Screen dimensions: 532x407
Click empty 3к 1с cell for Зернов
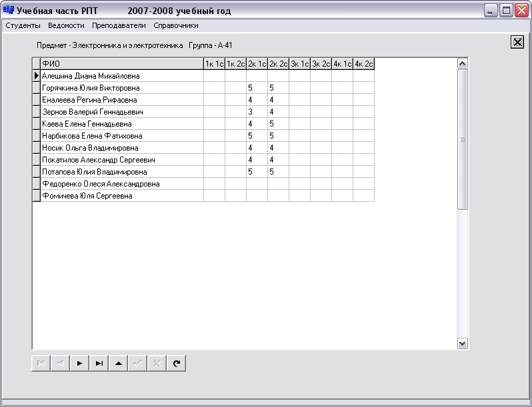click(x=300, y=112)
